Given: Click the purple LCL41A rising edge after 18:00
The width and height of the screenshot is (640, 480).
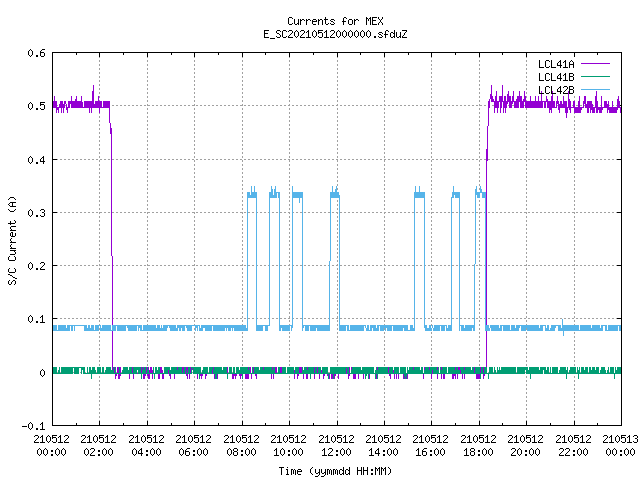Looking at the screenshot, I should [487, 237].
